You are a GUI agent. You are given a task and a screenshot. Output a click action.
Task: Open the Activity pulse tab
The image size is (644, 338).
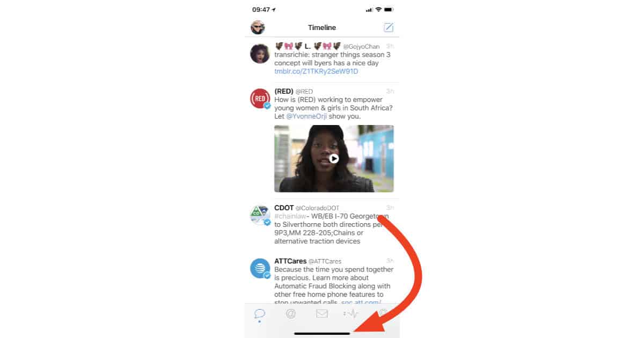pyautogui.click(x=352, y=314)
